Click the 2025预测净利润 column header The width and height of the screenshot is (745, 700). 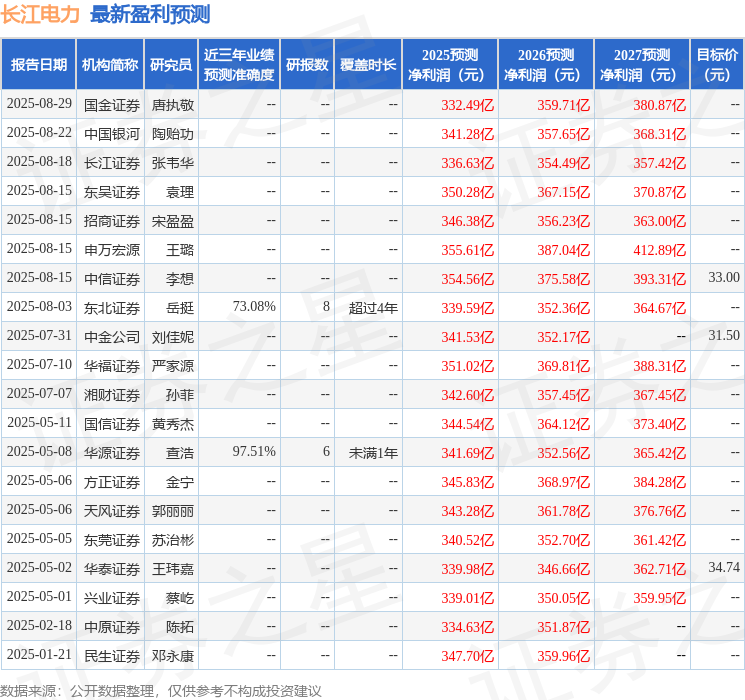point(450,65)
